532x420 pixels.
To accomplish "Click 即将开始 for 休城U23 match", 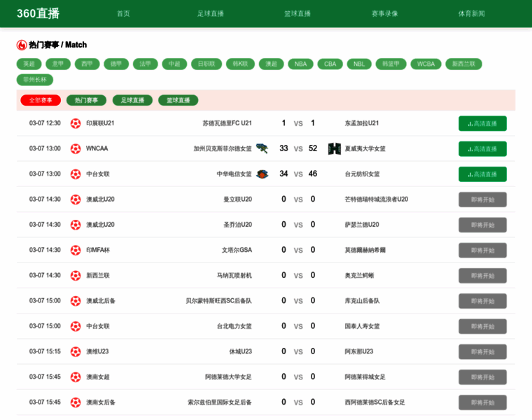I will (x=482, y=352).
